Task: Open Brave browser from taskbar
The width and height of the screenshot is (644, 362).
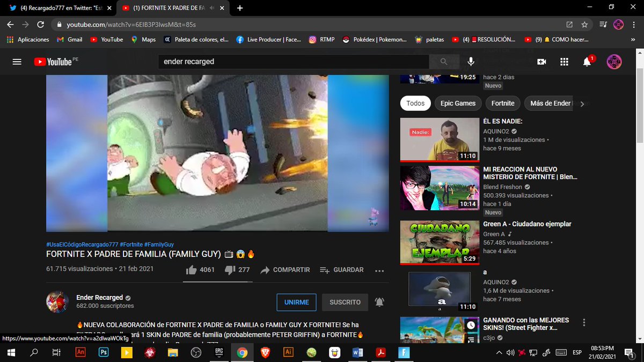Action: pos(265,352)
